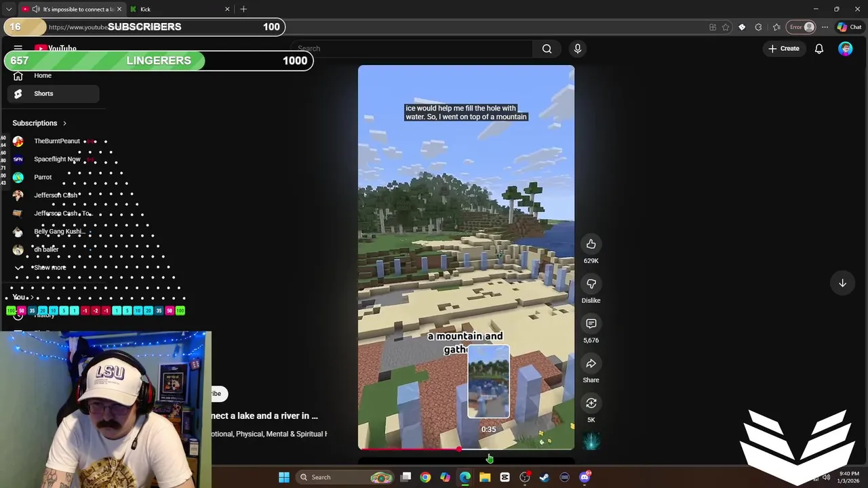Seek on the Short's red progress bar
Screen dimensions: 868x488
(466, 449)
